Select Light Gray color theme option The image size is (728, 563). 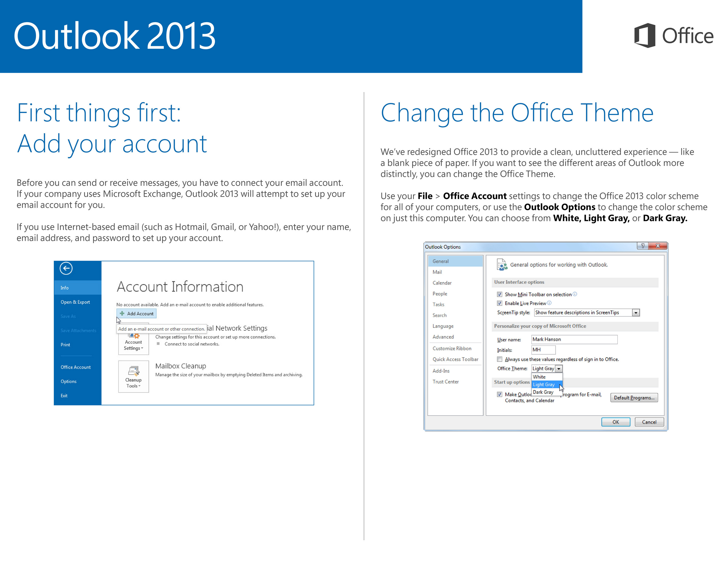(544, 384)
